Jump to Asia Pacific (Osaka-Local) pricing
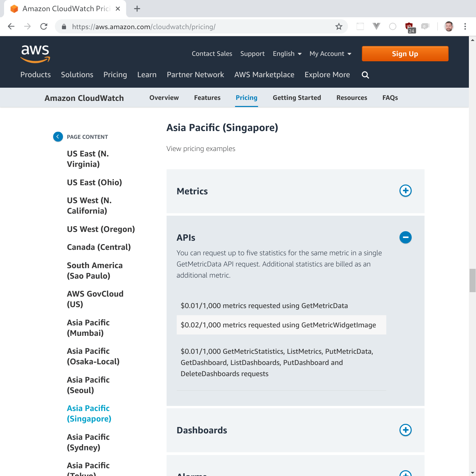The height and width of the screenshot is (476, 476). [x=93, y=356]
